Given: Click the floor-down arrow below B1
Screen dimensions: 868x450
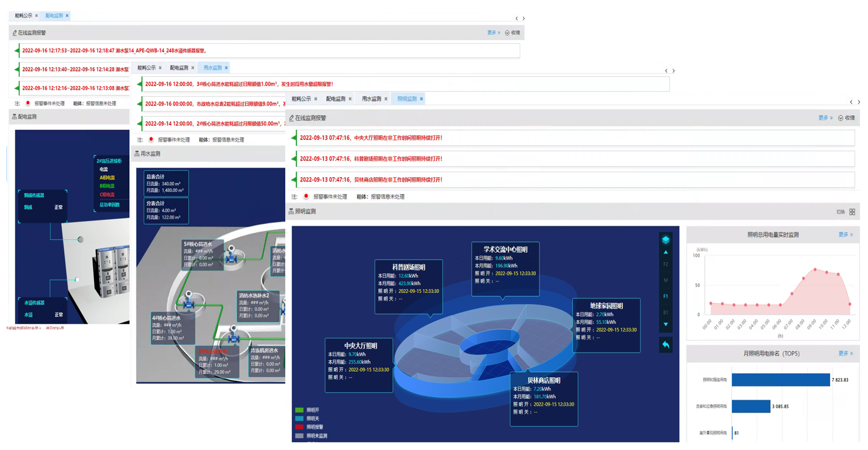Looking at the screenshot, I should [x=665, y=324].
